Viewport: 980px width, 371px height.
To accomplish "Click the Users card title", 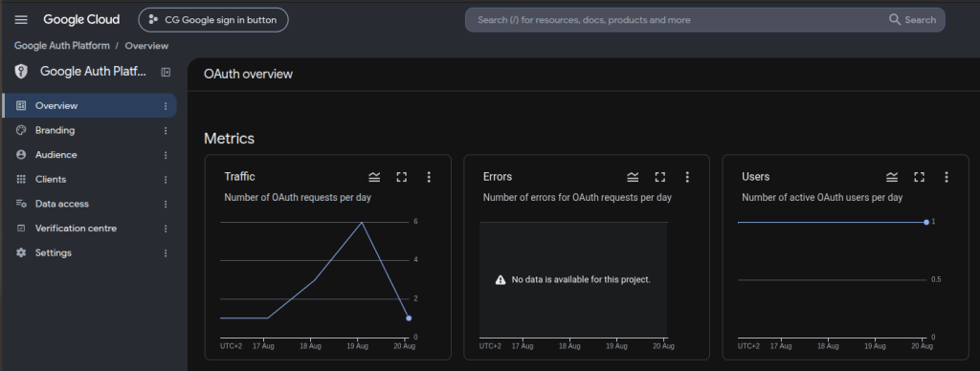I will pyautogui.click(x=756, y=177).
